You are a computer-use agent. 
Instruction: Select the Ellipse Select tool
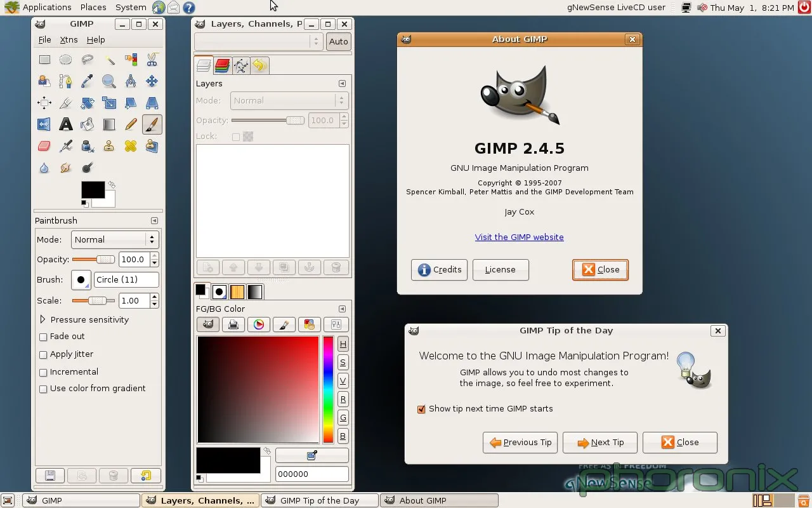[x=65, y=60]
